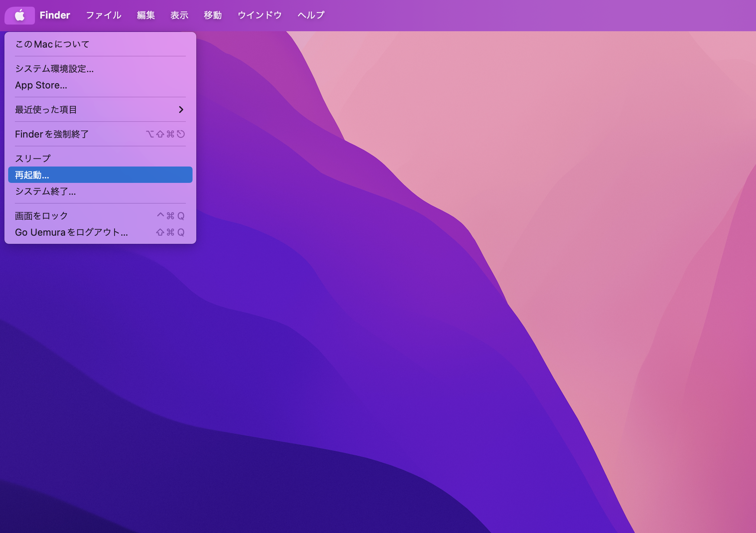The image size is (756, 533).
Task: Choose システム終了... to shut down
Action: [100, 191]
